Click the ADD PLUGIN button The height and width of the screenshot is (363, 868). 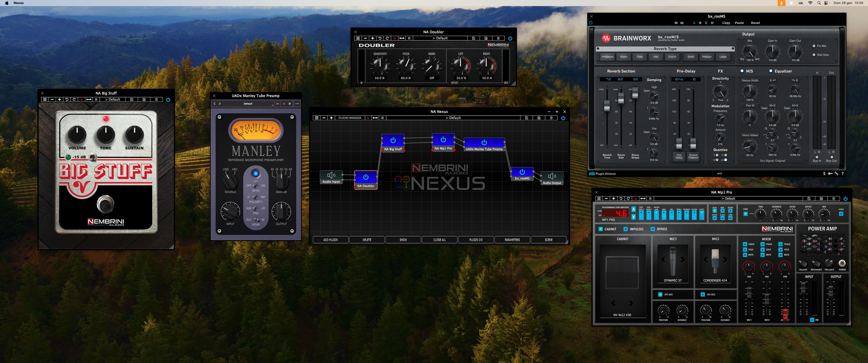pyautogui.click(x=330, y=240)
